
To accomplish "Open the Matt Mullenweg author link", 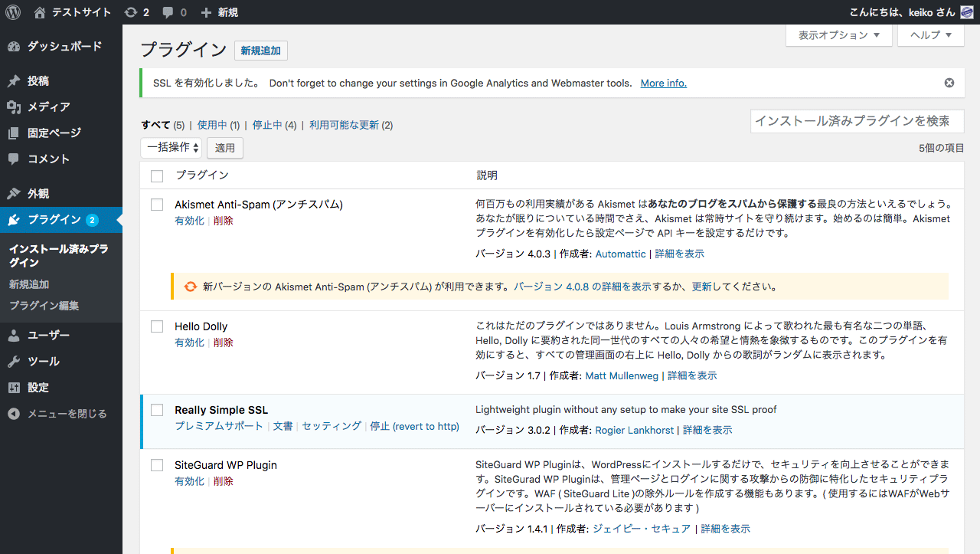I will 622,375.
